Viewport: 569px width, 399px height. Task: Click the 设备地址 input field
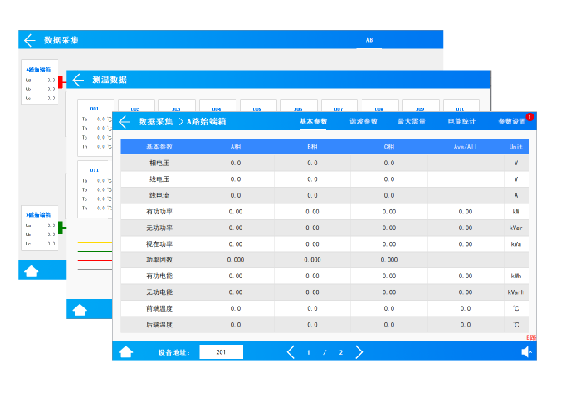coord(221,352)
